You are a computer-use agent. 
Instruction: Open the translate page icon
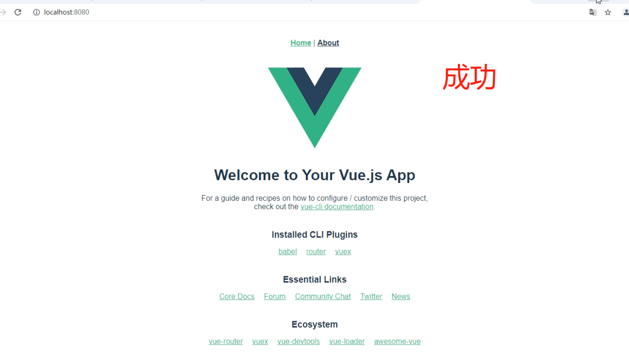coord(593,12)
